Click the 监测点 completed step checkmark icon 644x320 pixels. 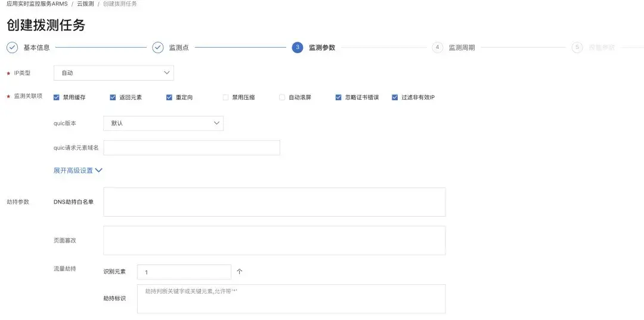tap(158, 48)
